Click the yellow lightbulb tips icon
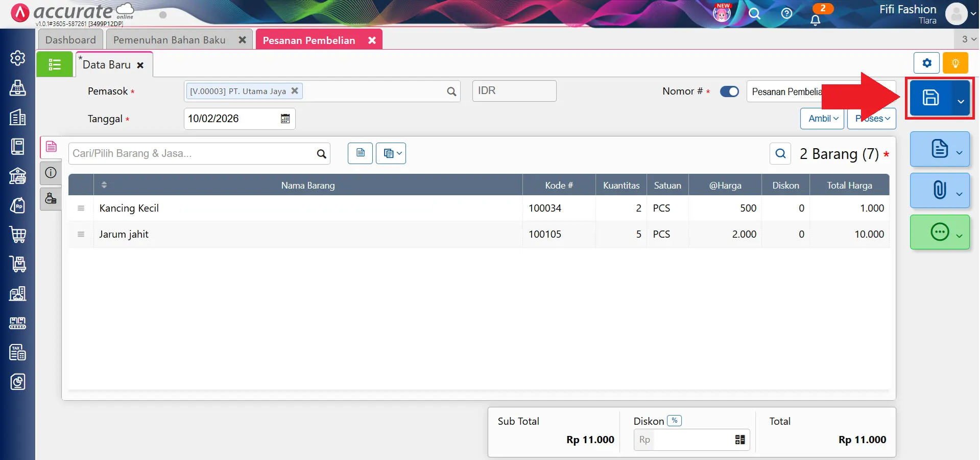This screenshot has height=460, width=980. pos(955,63)
